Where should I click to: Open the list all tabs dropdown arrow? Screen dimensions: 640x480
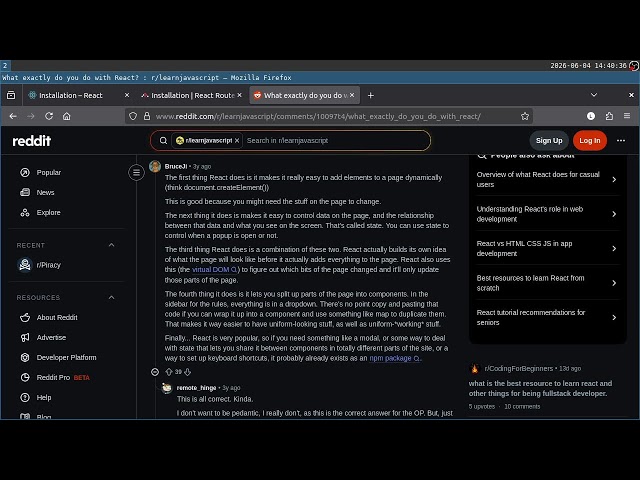[x=594, y=95]
